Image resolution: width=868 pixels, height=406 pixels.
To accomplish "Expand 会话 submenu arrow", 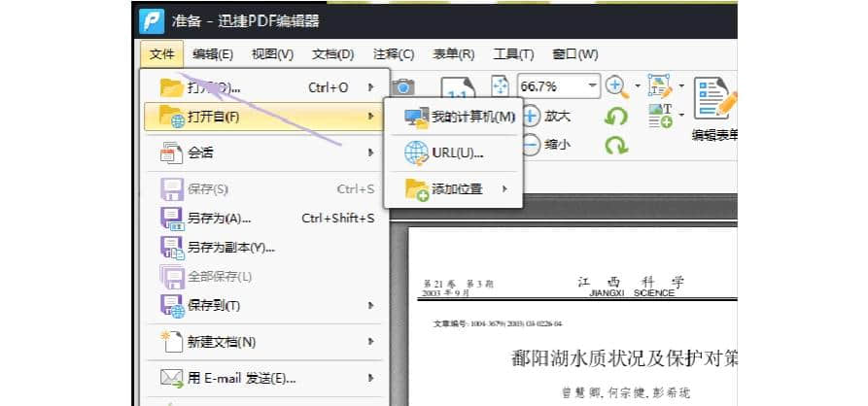I will [x=371, y=152].
